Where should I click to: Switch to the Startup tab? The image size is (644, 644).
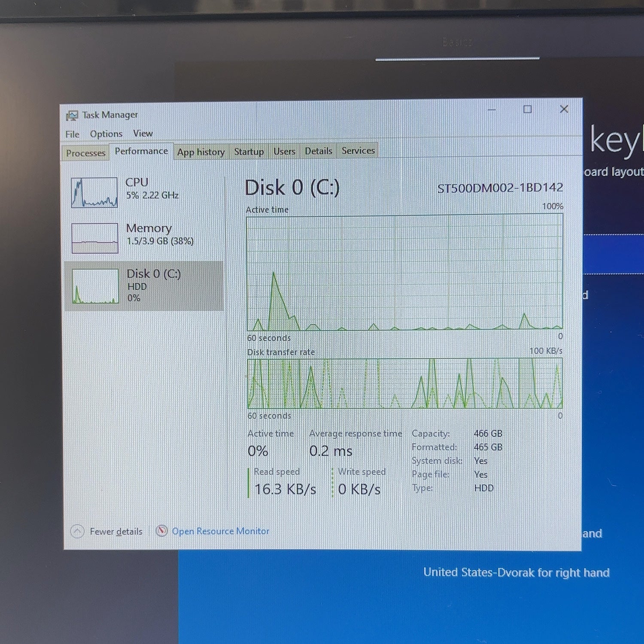(x=249, y=152)
